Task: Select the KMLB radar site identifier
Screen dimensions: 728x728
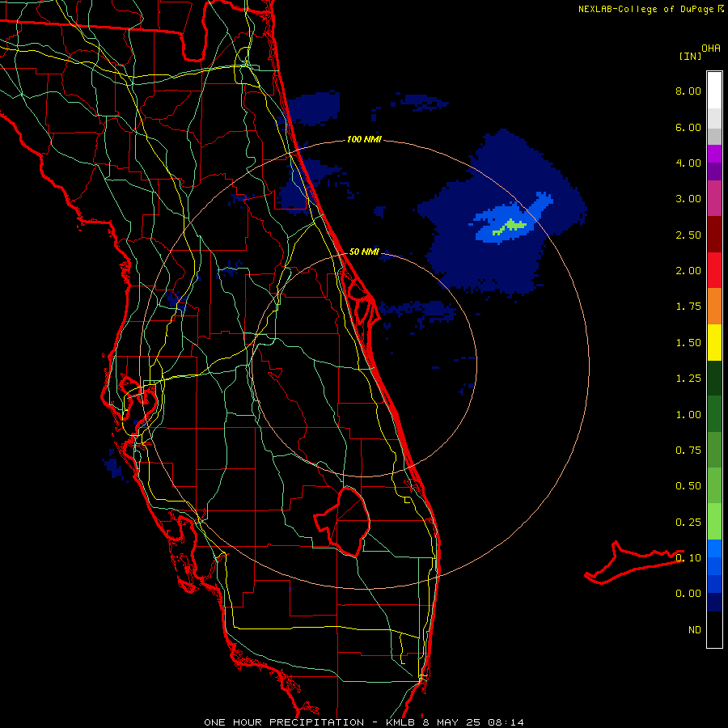Action: [x=400, y=722]
